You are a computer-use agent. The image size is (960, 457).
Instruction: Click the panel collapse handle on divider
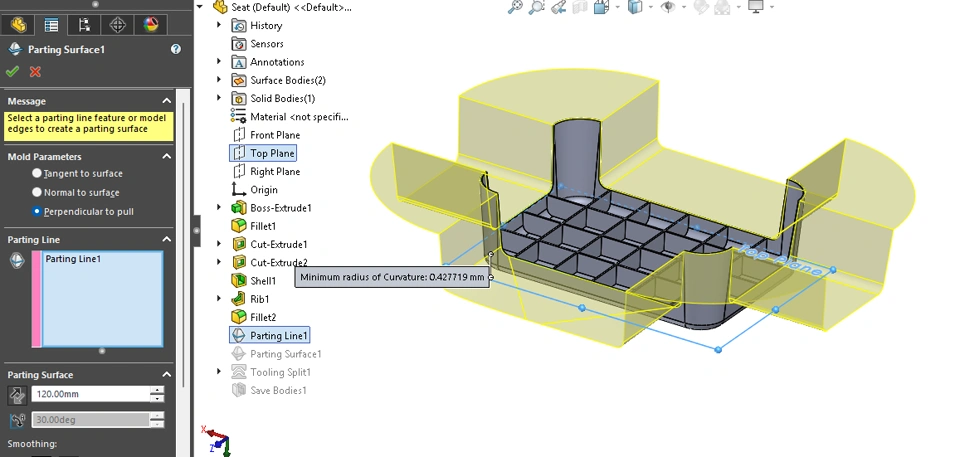[197, 231]
